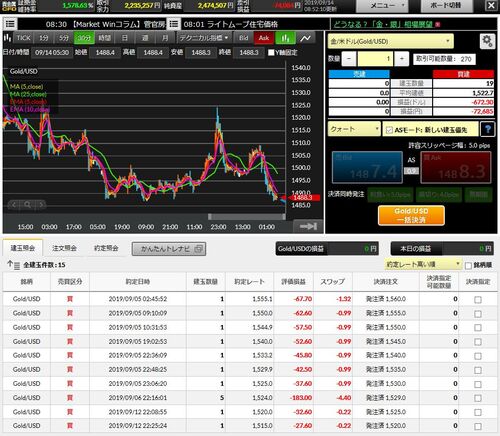
Task: Toggle the Y-axis fixed checkbox
Action: tap(271, 53)
